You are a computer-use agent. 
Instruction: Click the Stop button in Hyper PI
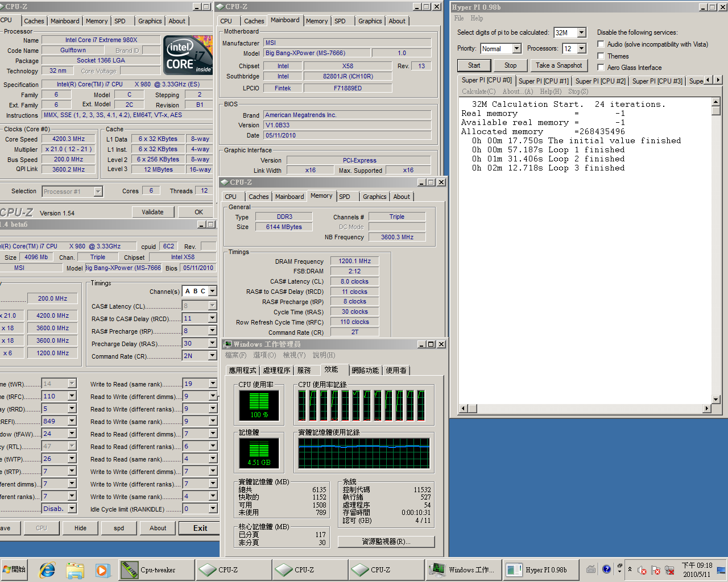pos(510,65)
